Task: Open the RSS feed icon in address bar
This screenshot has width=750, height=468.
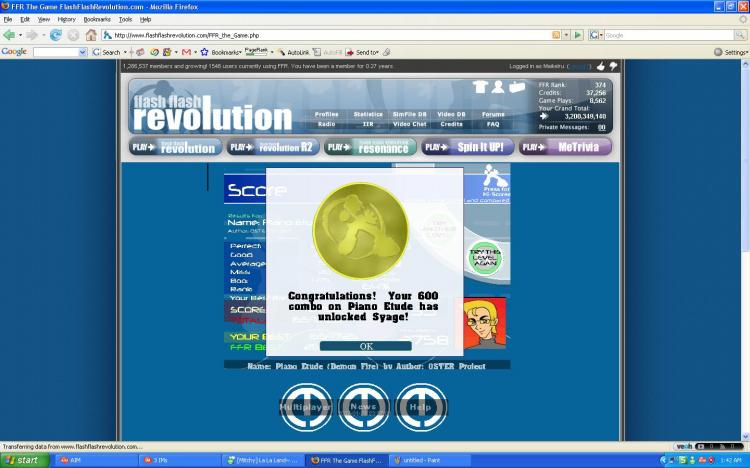Action: click(x=556, y=35)
